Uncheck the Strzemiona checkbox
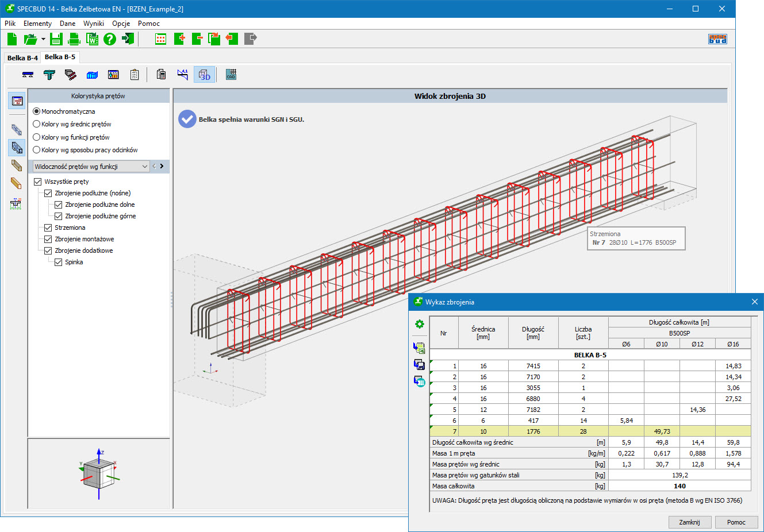The image size is (764, 532). (48, 228)
